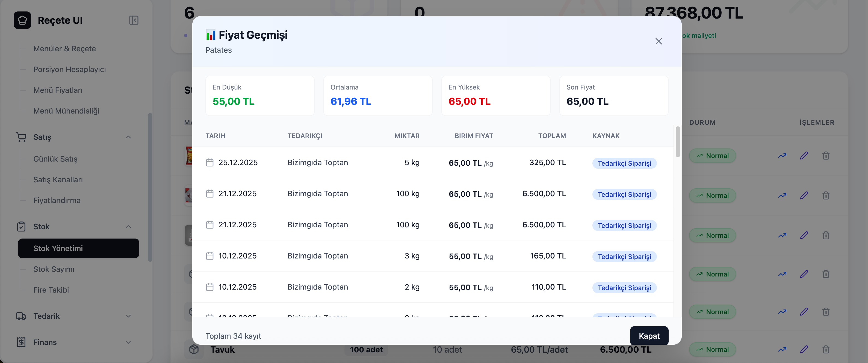This screenshot has width=868, height=363.
Task: Click the date 25.12.2025
Action: (238, 163)
